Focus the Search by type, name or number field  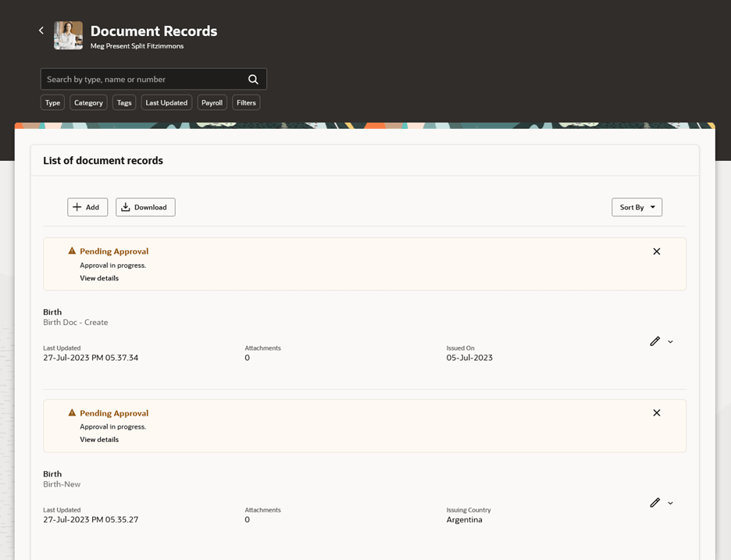coord(153,79)
